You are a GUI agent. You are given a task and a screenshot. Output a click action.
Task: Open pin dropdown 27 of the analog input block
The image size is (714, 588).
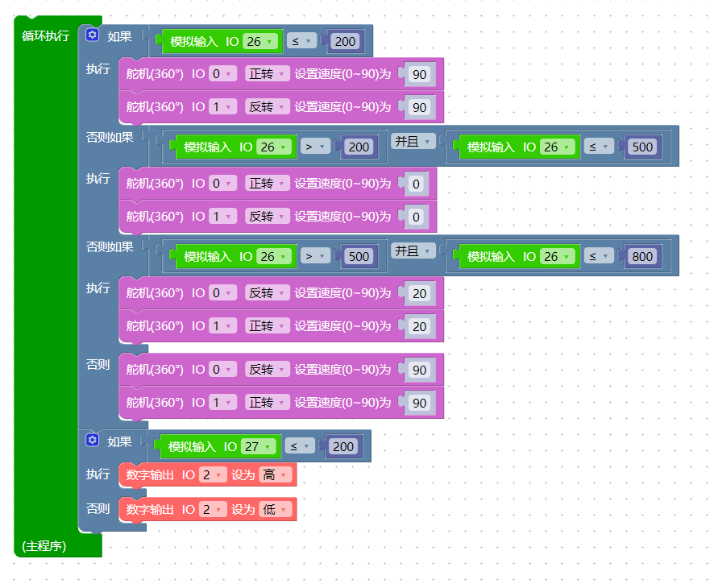pyautogui.click(x=258, y=446)
